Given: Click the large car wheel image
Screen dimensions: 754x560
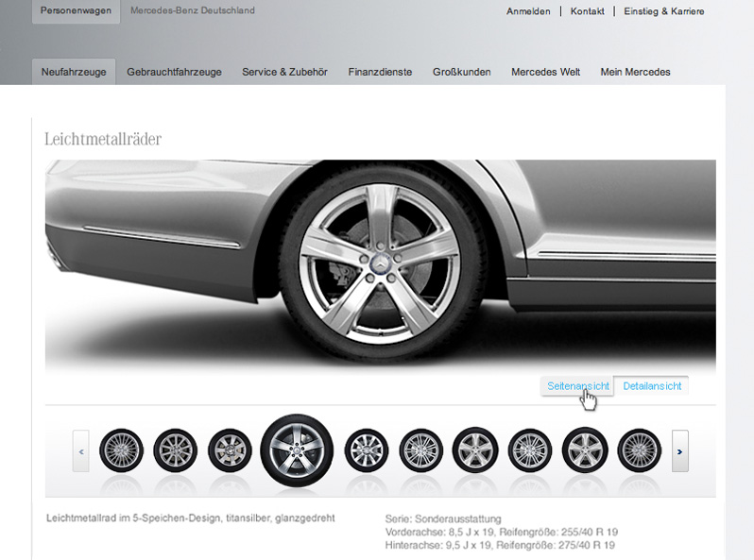Looking at the screenshot, I should click(x=381, y=265).
